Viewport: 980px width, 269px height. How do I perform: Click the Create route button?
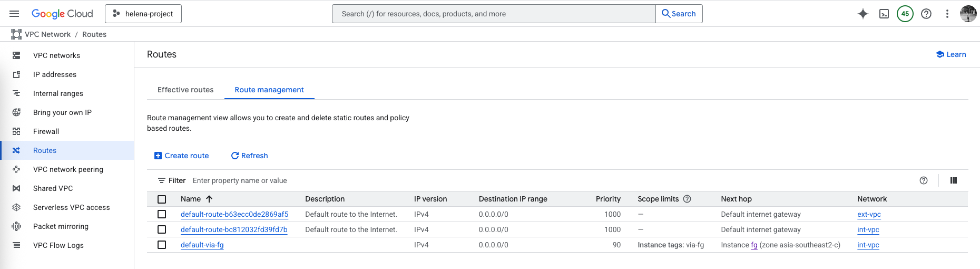[x=181, y=156]
